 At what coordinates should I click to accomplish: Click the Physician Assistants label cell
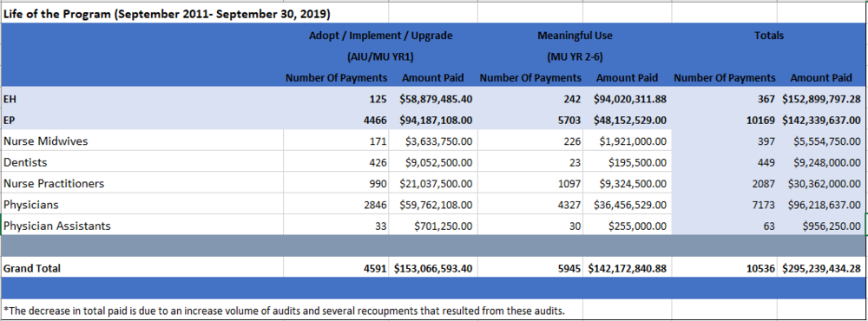pos(142,226)
